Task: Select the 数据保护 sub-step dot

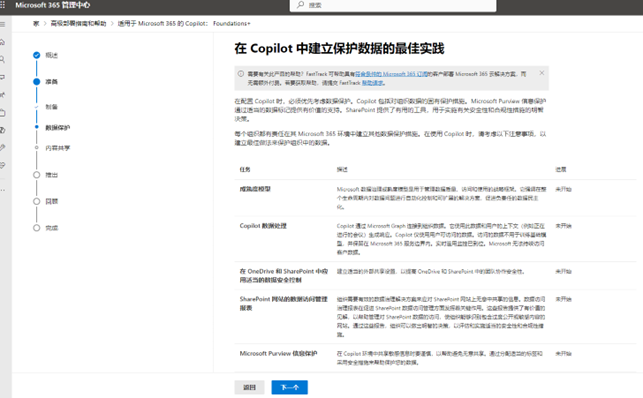Action: (x=36, y=127)
